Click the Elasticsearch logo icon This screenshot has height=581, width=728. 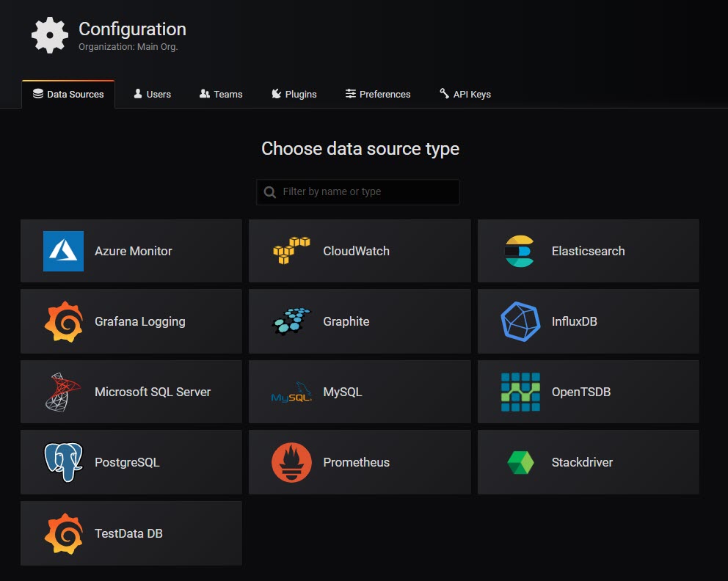tap(520, 251)
